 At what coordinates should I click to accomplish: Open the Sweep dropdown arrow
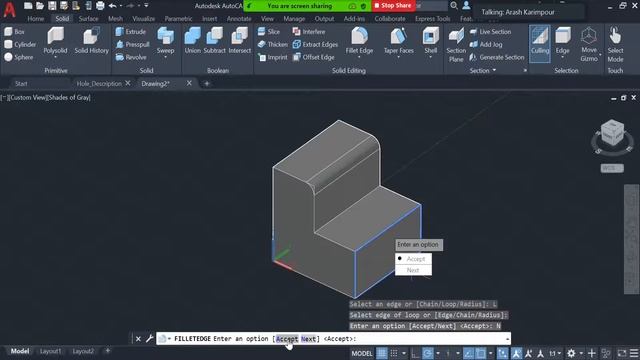tap(165, 57)
